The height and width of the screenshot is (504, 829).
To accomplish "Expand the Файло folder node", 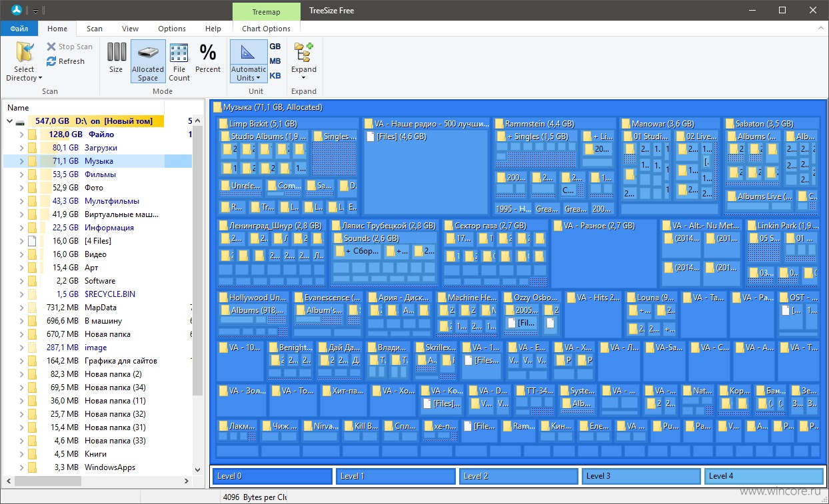I will pyautogui.click(x=21, y=134).
